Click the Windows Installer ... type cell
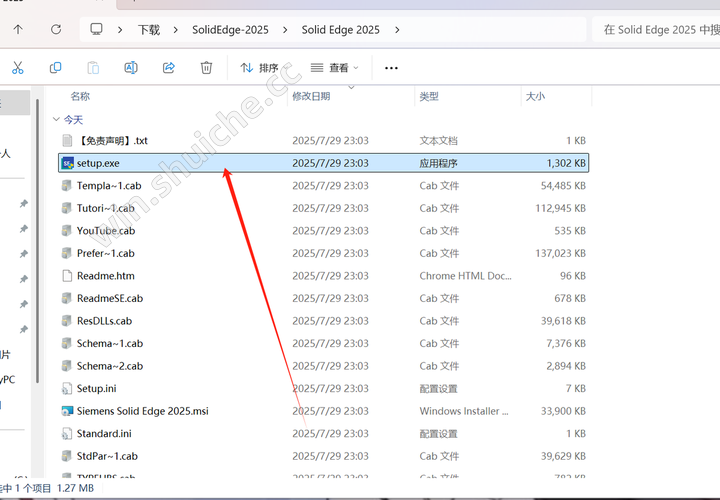 464,411
